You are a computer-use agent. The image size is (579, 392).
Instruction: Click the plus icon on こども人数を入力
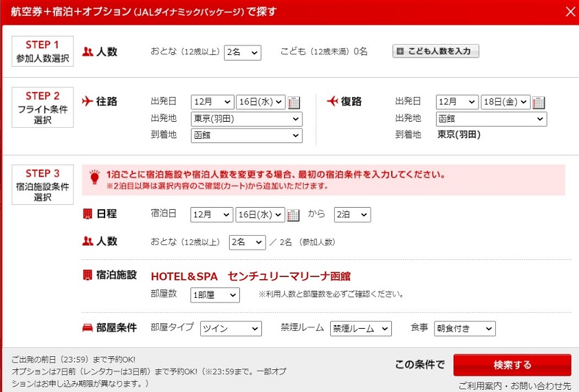pyautogui.click(x=400, y=52)
